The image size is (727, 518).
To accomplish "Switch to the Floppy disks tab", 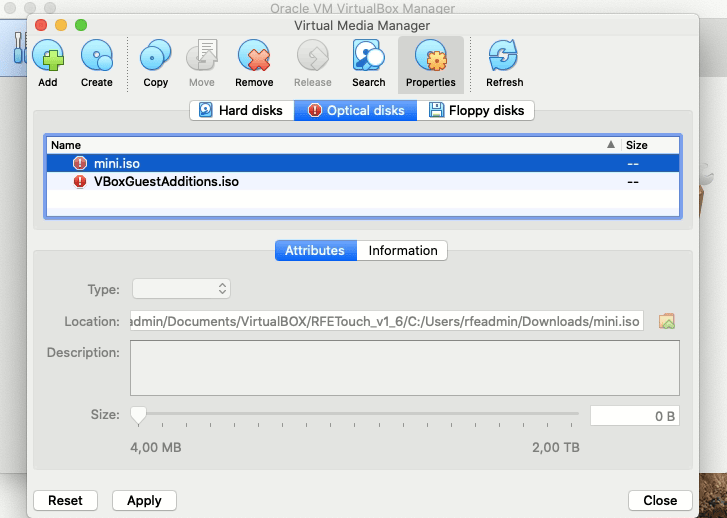I will (x=476, y=110).
